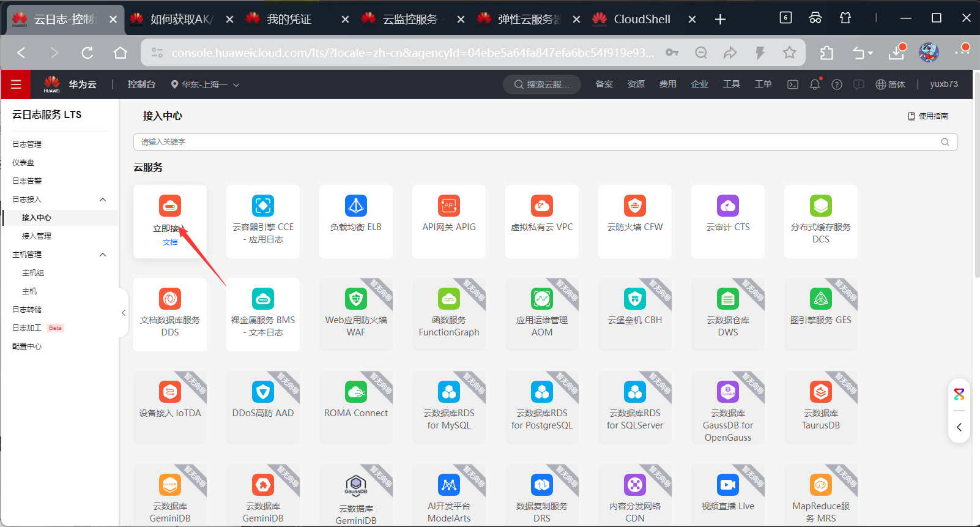Open the 裸金属服务 BMS icon

coord(263,299)
